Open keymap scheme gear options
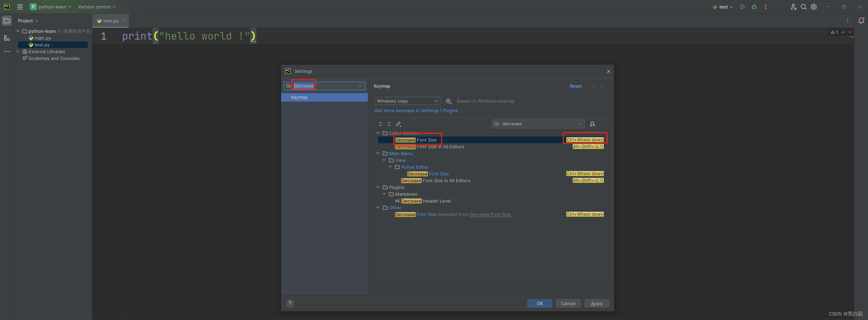 pos(448,101)
